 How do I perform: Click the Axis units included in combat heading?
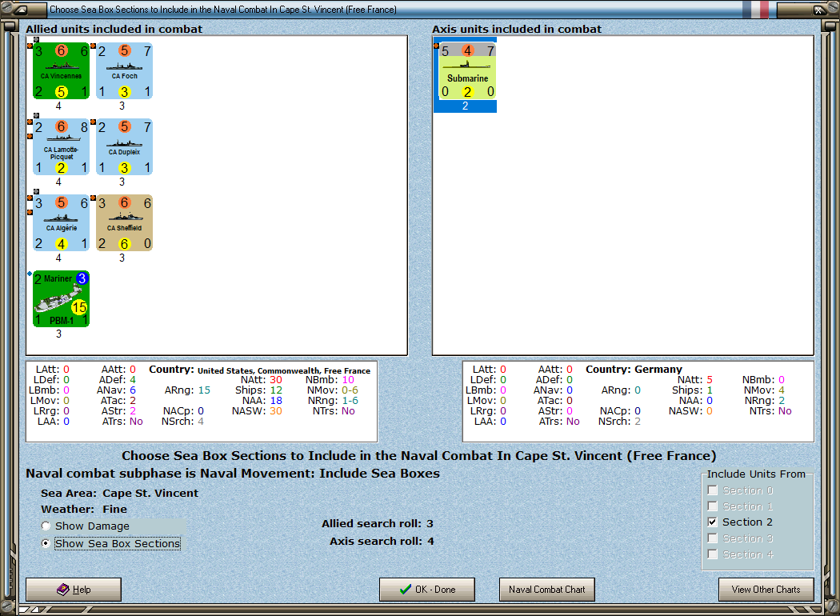coord(517,29)
